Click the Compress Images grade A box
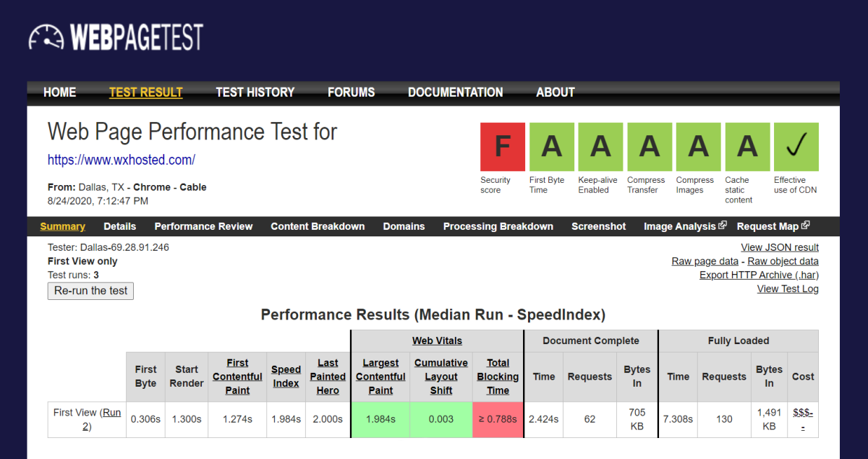Screen dimensions: 868x459 (x=698, y=147)
